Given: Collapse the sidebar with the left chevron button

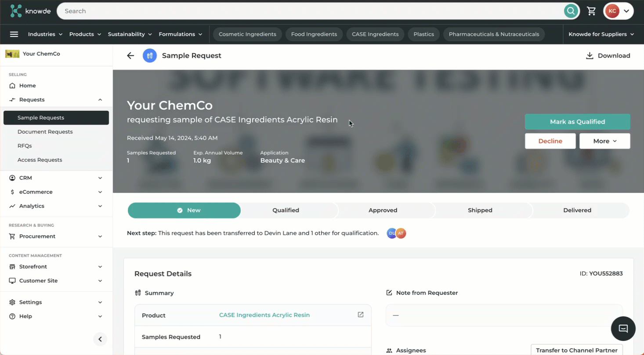Looking at the screenshot, I should tap(100, 339).
